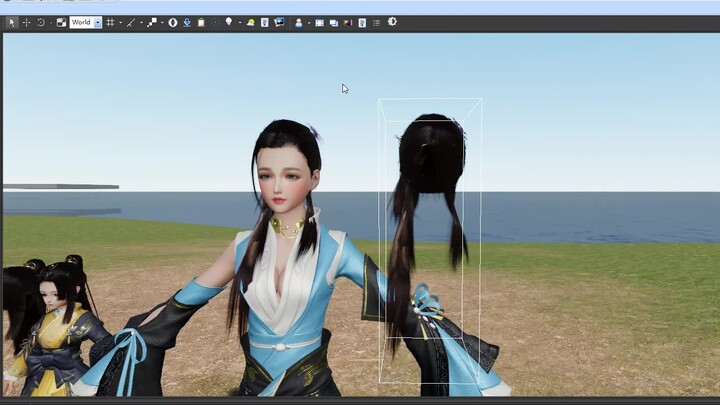720x405 pixels.
Task: Expand the scale snap options arrow
Action: tap(162, 22)
